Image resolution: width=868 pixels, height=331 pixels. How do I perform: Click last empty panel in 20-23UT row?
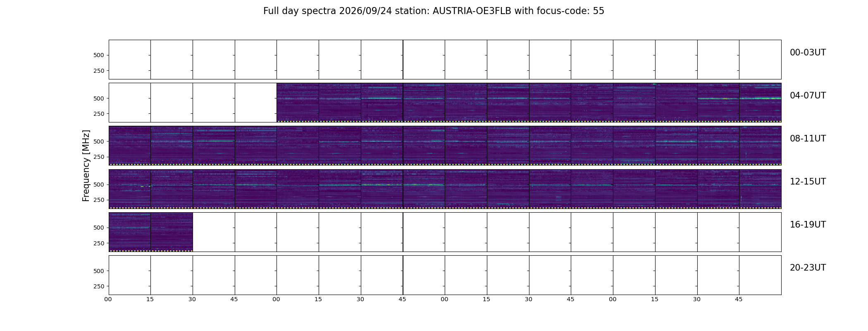coord(760,275)
